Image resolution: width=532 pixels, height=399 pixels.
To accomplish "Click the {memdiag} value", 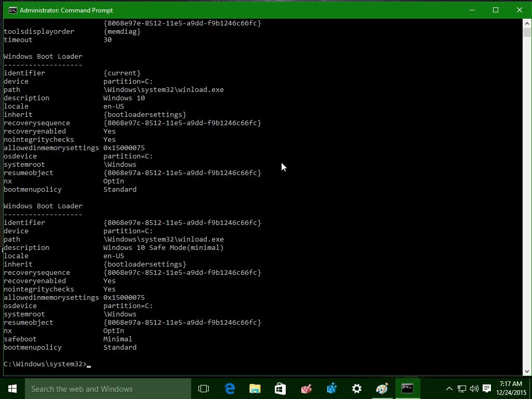I will pos(122,32).
